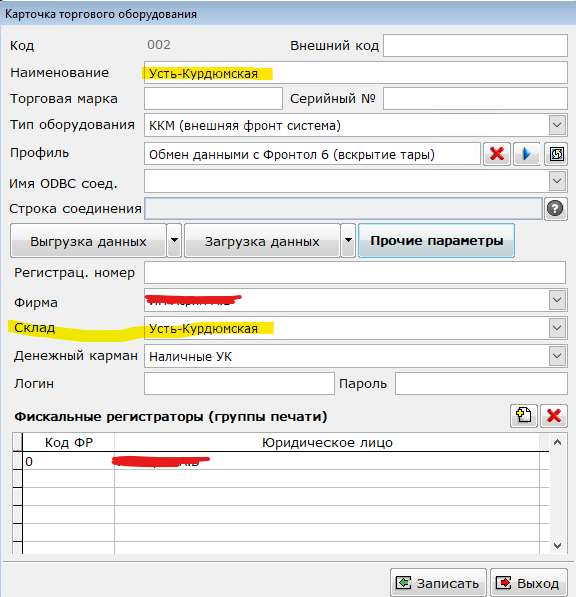The height and width of the screenshot is (597, 576).
Task: Delete fiscal registrar red X icon
Action: pyautogui.click(x=554, y=415)
